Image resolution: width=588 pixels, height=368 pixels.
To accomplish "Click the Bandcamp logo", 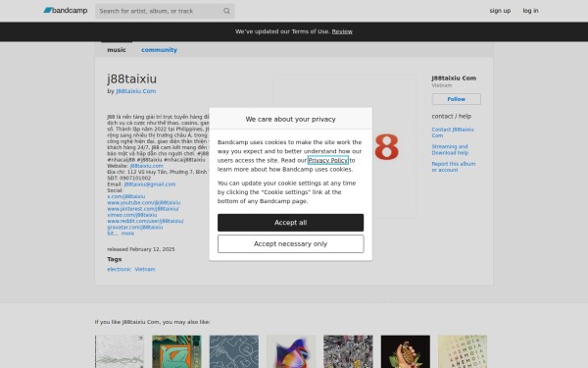I will 66,11.
